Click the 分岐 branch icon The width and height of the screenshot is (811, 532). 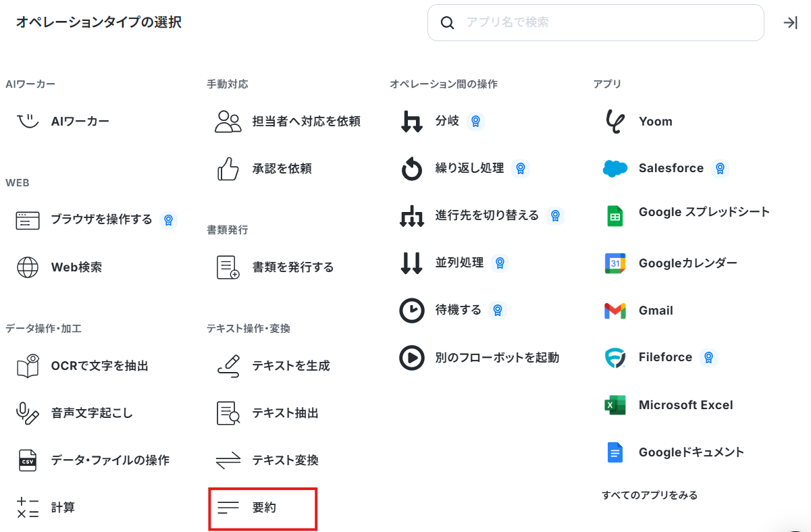click(411, 122)
